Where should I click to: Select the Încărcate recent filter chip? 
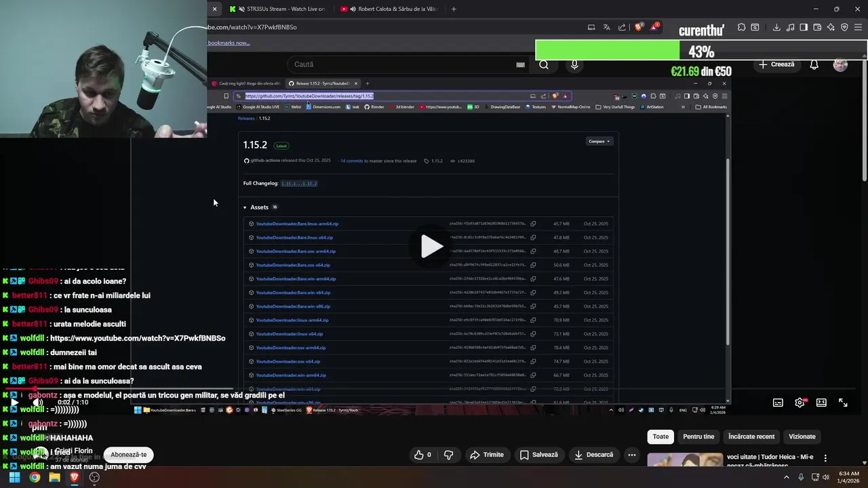coord(751,436)
